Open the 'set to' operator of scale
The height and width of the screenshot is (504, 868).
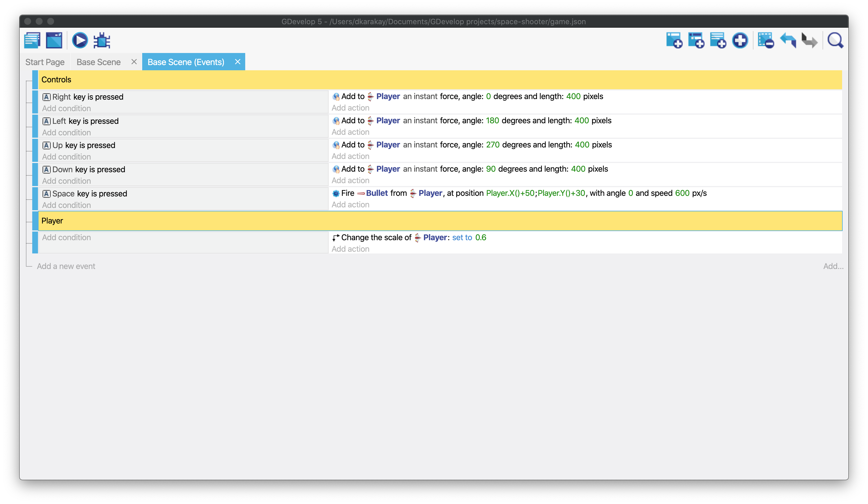pos(462,238)
